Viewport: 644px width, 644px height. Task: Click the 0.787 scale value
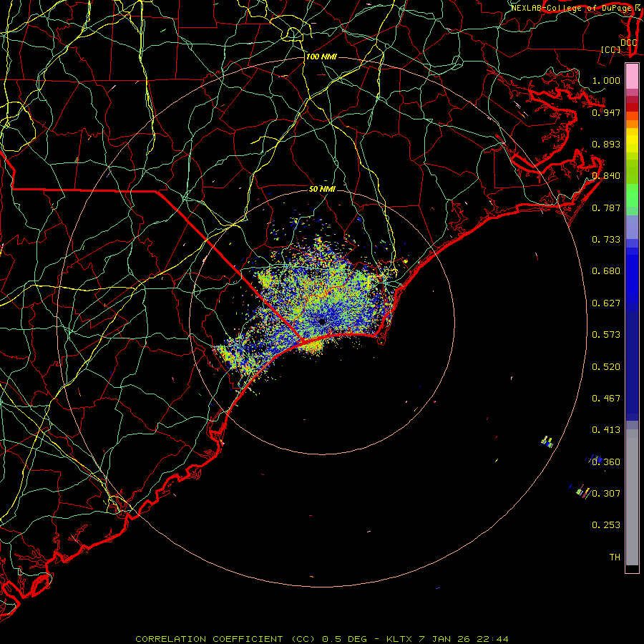tap(606, 208)
